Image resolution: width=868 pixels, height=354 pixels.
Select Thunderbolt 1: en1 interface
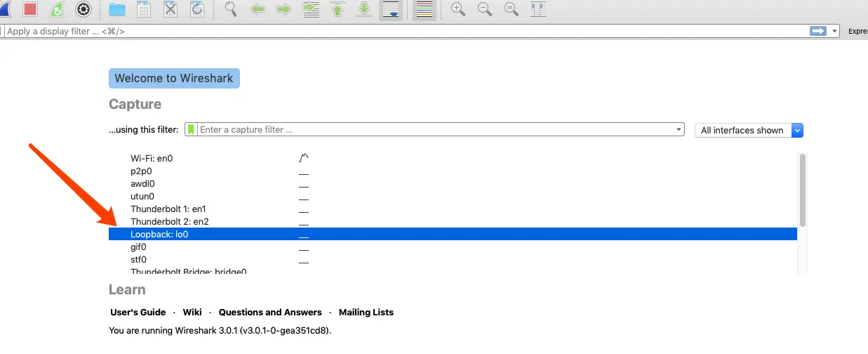(x=453, y=209)
